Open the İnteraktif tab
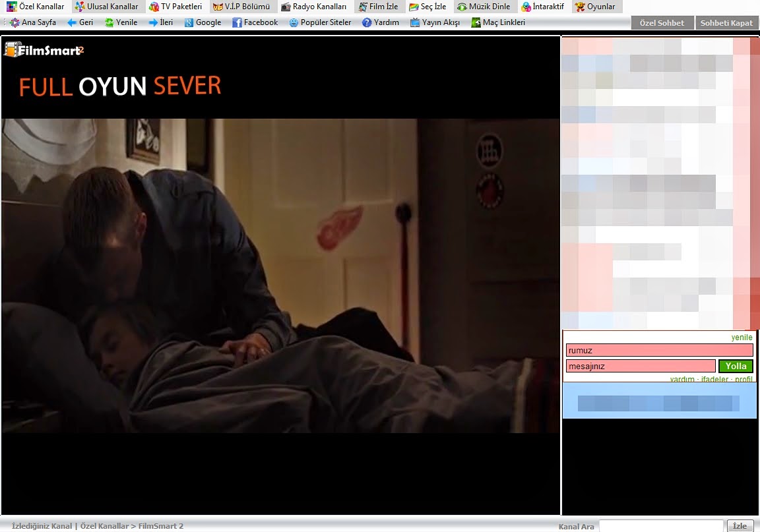This screenshot has width=760, height=532. tap(543, 7)
